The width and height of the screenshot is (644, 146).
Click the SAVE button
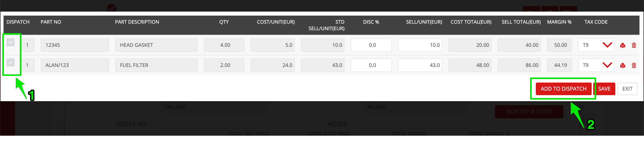(605, 89)
